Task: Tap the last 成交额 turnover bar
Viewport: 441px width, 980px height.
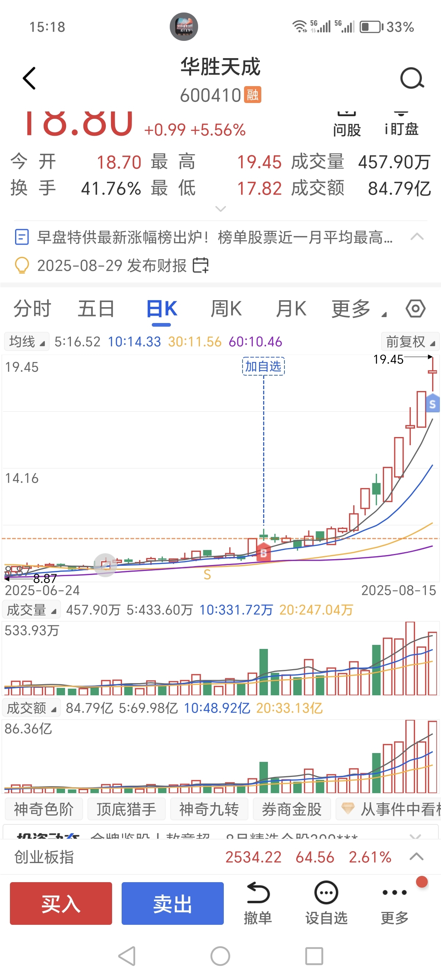Action: point(432,756)
